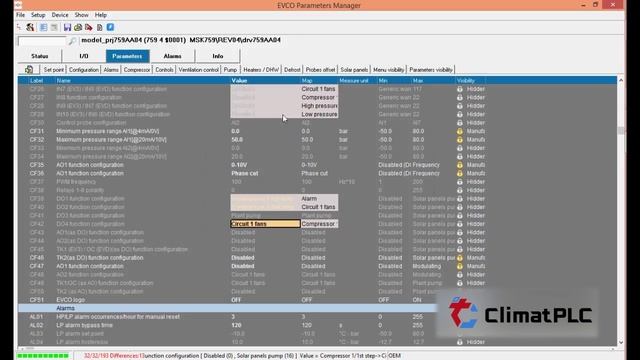The image size is (640, 360).
Task: Open the Help menu
Action: (x=101, y=15)
